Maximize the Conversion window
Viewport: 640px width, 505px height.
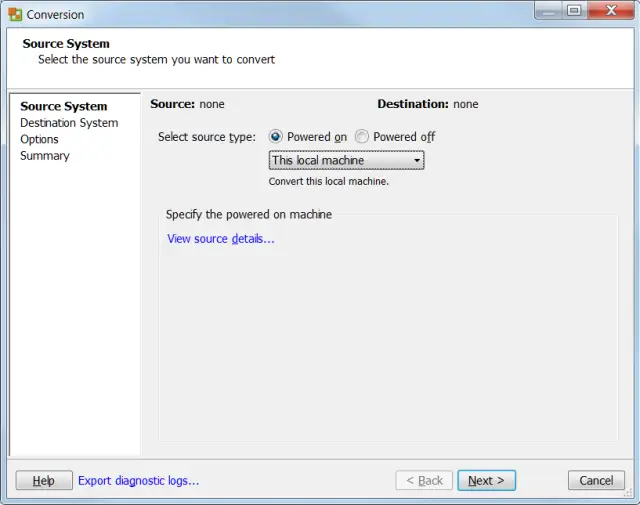[x=574, y=11]
